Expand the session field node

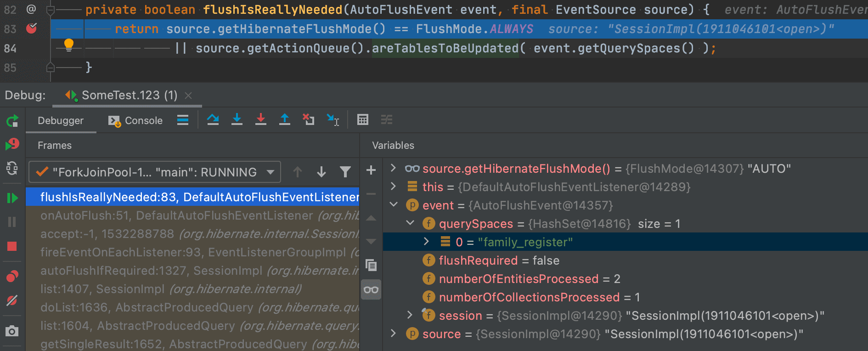point(410,315)
